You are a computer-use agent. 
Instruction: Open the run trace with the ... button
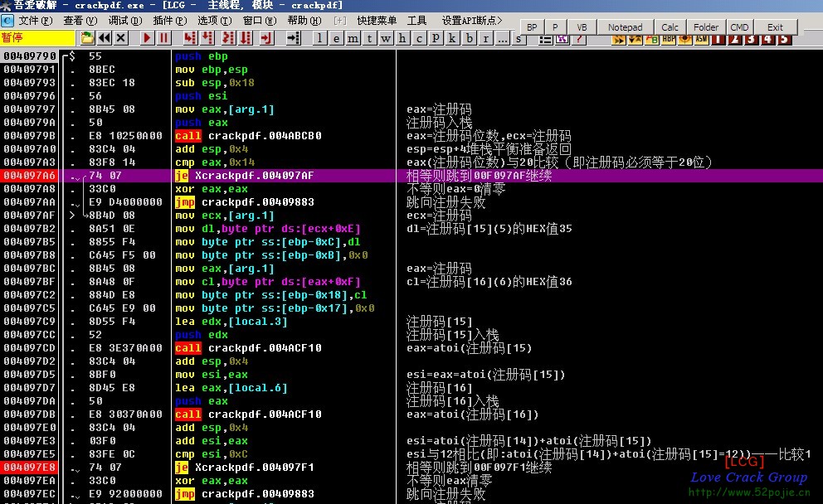pyautogui.click(x=502, y=38)
